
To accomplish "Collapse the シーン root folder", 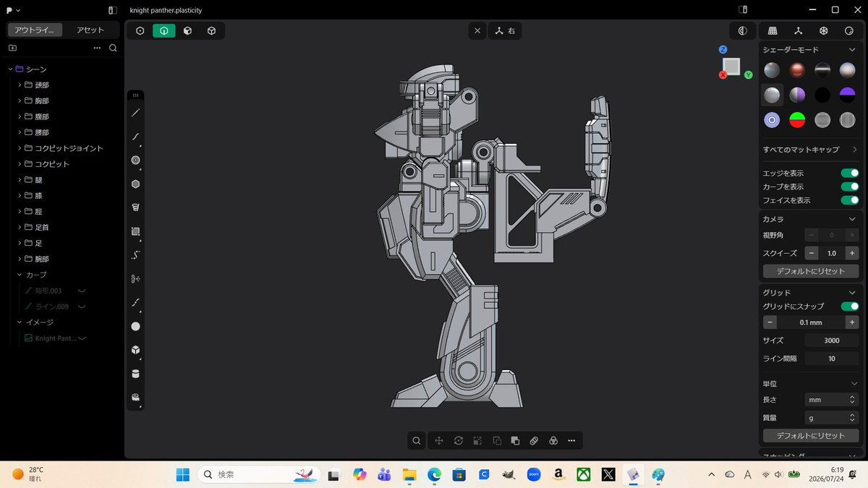I will pos(10,69).
